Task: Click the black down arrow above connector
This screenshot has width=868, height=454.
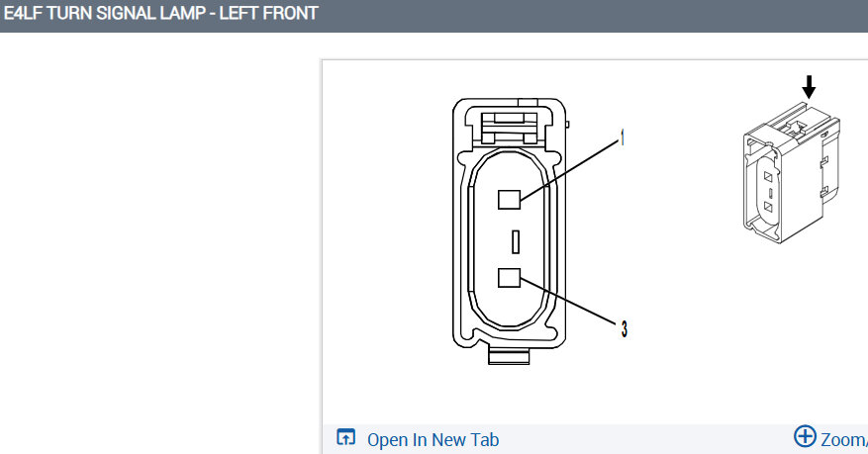Action: [x=809, y=87]
